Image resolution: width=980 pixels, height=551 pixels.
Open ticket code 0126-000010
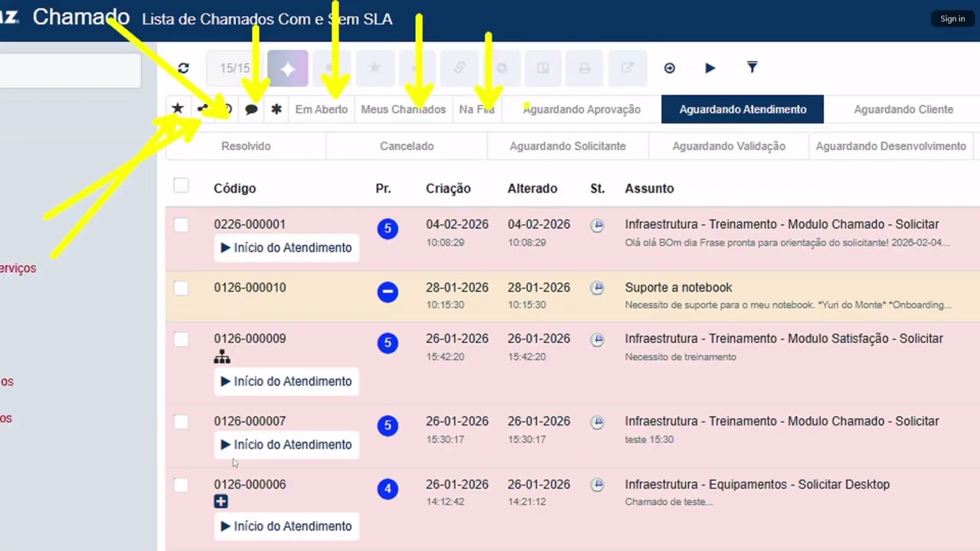click(250, 288)
